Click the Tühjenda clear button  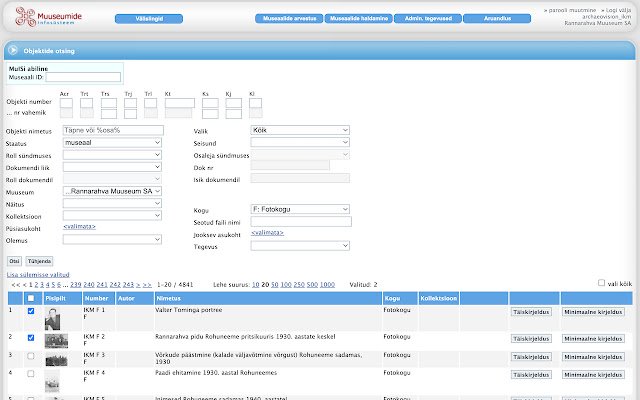[39, 261]
